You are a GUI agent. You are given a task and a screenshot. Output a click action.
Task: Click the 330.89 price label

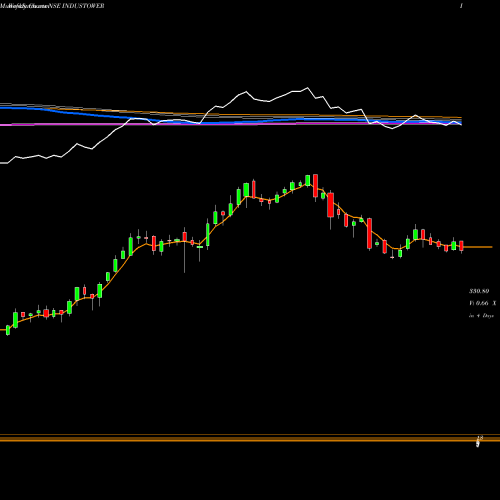pos(479,291)
